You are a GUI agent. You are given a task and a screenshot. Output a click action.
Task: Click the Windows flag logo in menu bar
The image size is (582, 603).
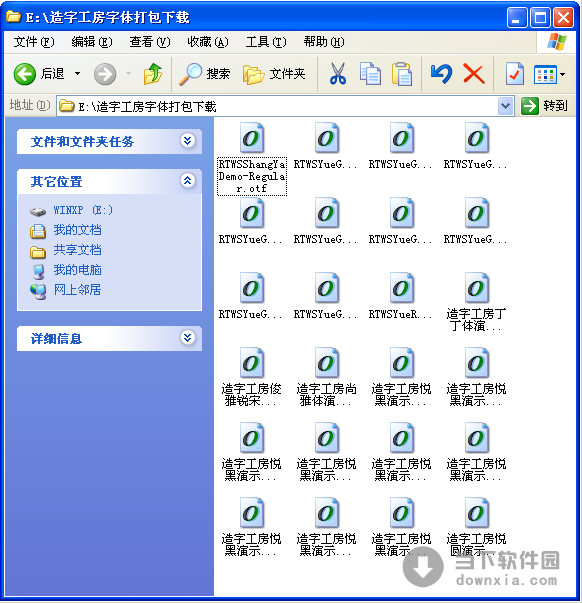(557, 42)
